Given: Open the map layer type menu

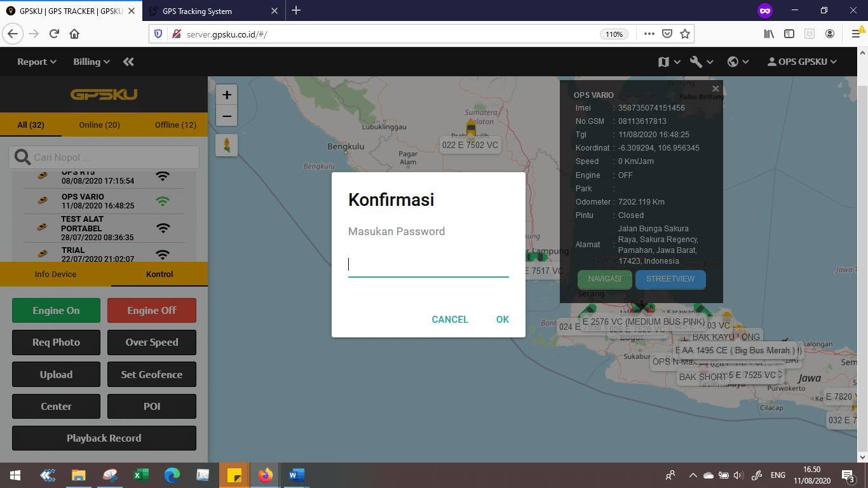Looking at the screenshot, I should click(669, 62).
